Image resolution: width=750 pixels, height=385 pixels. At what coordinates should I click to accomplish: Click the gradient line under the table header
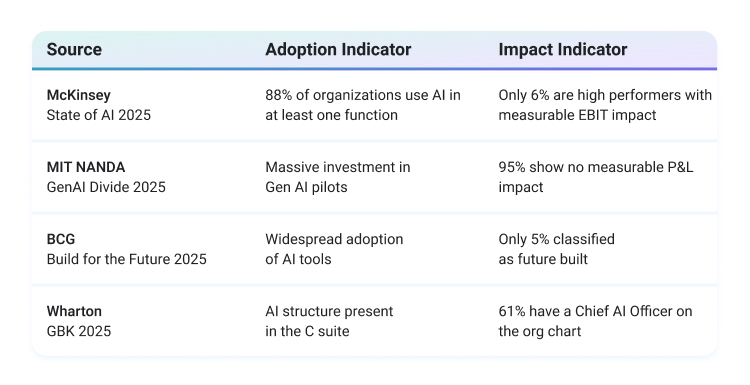pyautogui.click(x=375, y=69)
